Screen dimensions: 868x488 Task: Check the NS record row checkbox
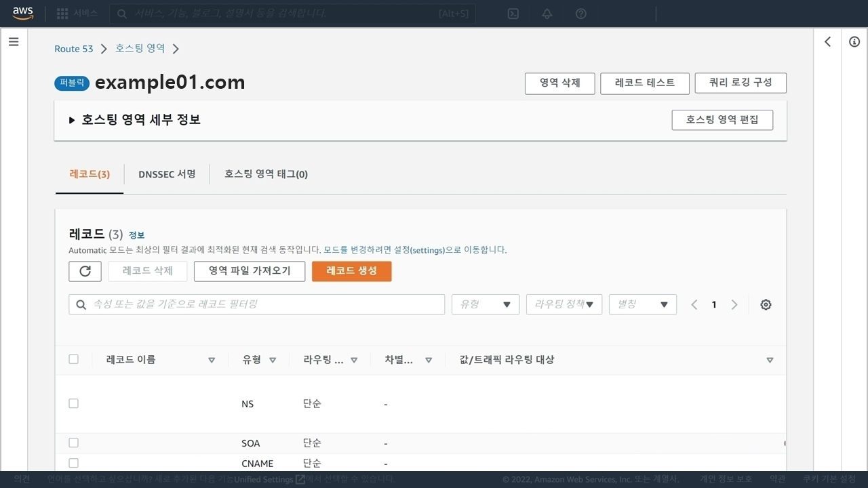click(73, 403)
